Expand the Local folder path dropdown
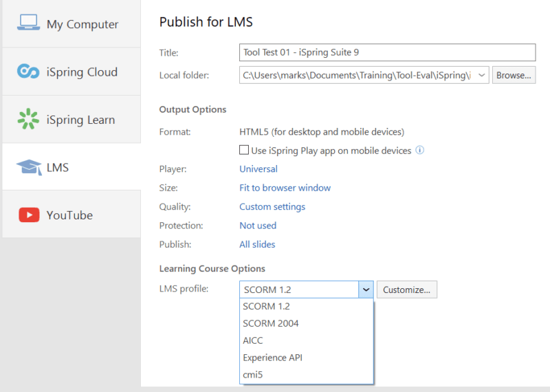The image size is (550, 392). tap(482, 75)
